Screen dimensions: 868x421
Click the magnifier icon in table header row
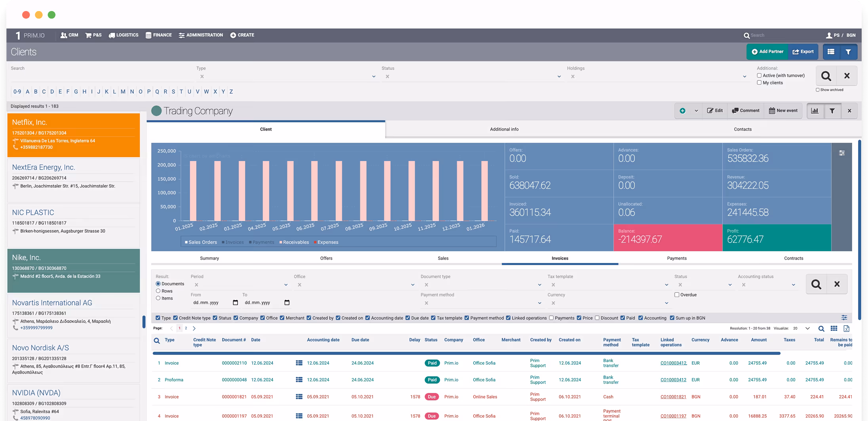pos(157,341)
